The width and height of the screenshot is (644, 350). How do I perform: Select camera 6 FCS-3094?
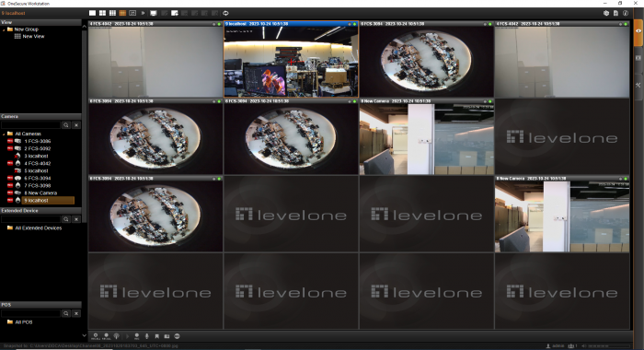pyautogui.click(x=38, y=178)
